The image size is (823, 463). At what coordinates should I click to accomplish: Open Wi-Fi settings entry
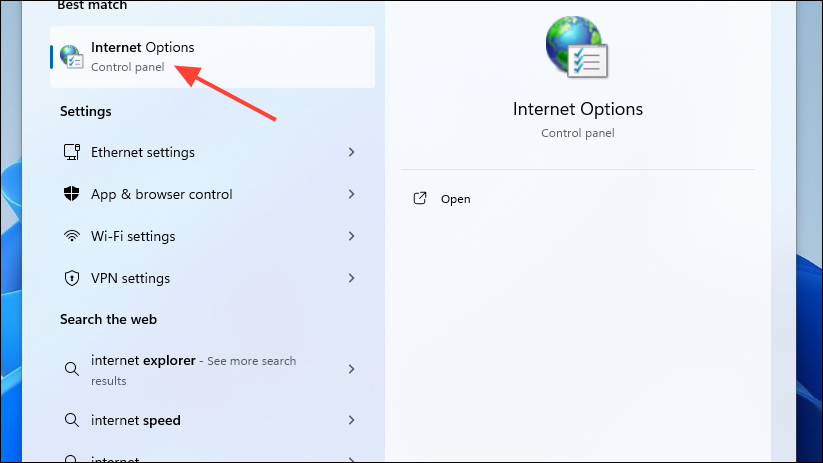pos(212,236)
